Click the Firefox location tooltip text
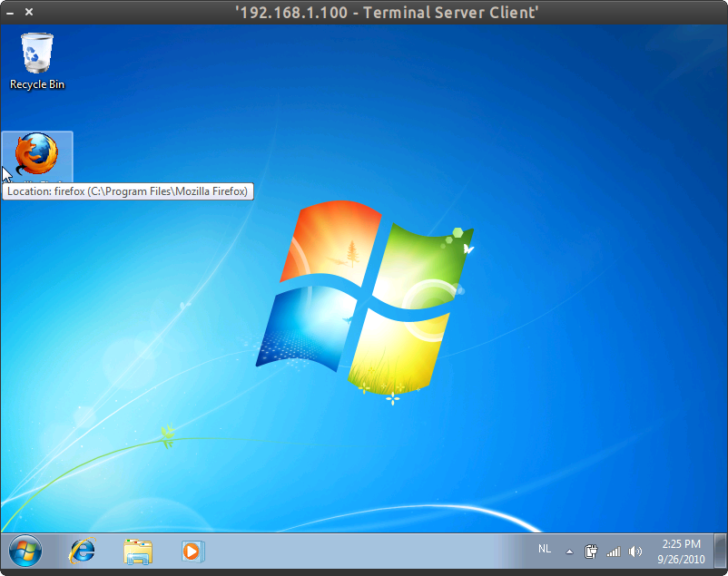Image resolution: width=728 pixels, height=576 pixels. click(x=128, y=191)
